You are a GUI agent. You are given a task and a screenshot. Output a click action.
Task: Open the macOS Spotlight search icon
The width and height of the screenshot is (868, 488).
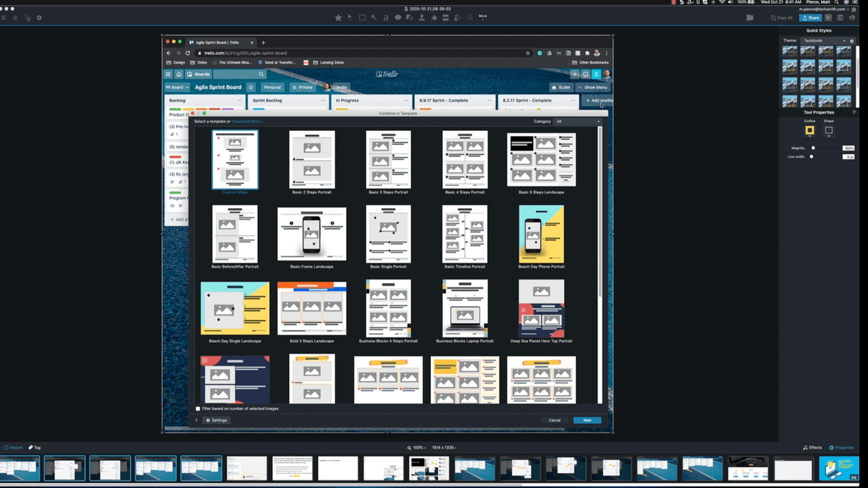click(837, 2)
